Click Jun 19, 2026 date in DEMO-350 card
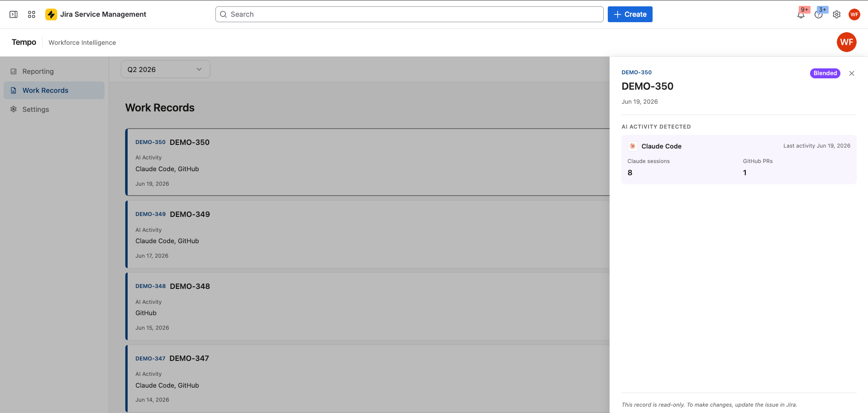This screenshot has width=868, height=413. [152, 184]
